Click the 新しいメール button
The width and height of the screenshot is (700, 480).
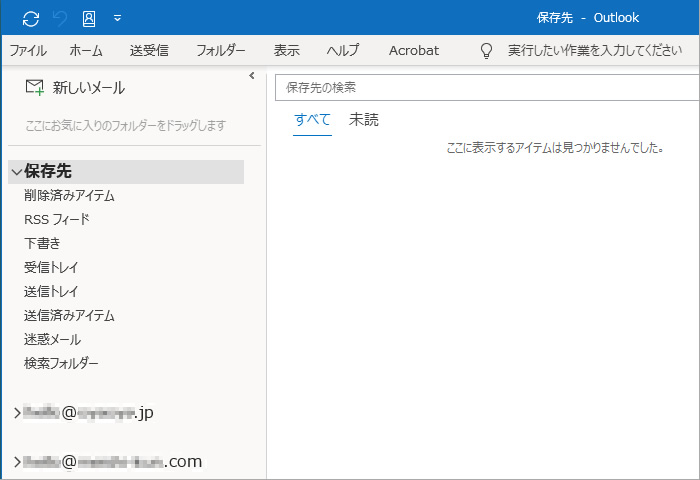[75, 88]
